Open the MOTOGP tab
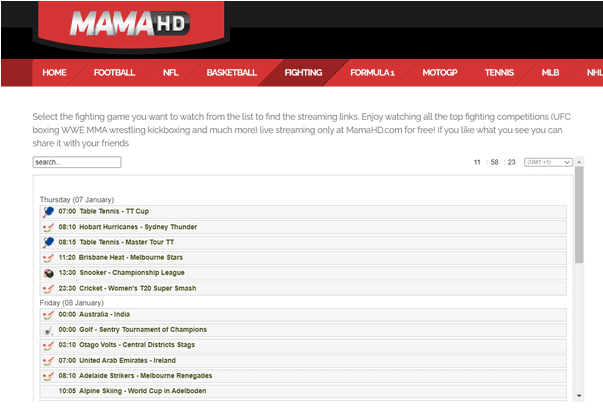 pos(439,73)
